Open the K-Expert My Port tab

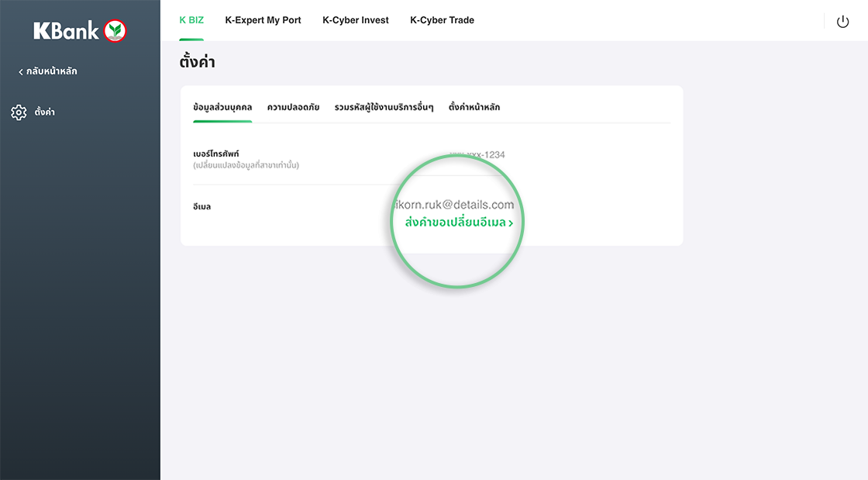pyautogui.click(x=263, y=20)
